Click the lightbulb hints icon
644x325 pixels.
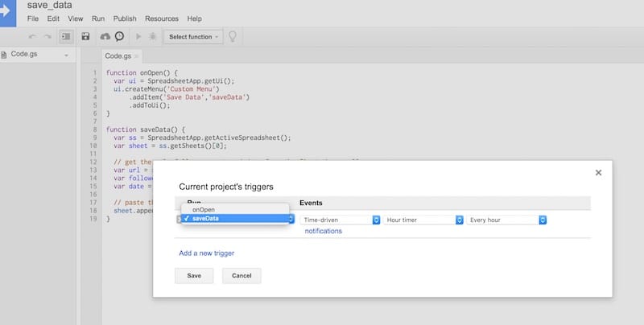pyautogui.click(x=233, y=36)
